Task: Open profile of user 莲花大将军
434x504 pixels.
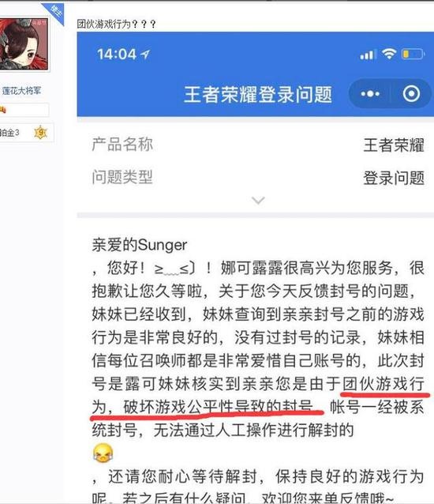Action: [21, 91]
